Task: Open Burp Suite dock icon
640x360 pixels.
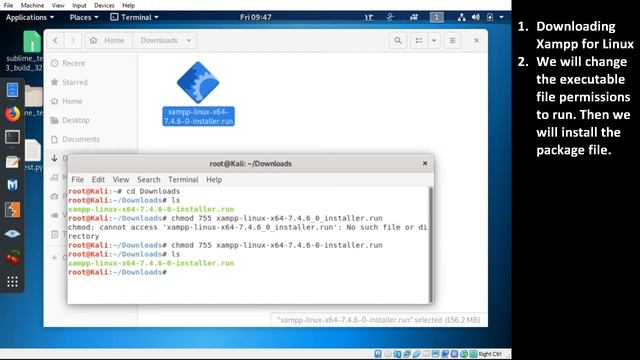Action: coord(12,210)
